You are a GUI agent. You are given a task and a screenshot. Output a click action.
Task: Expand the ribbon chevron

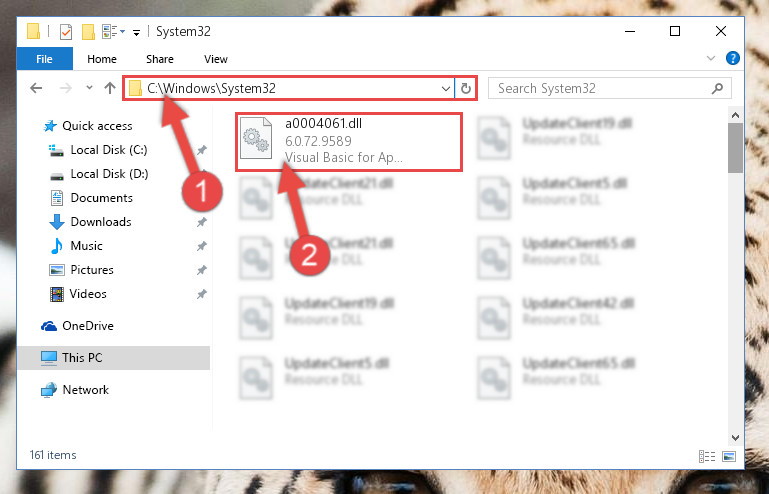click(711, 58)
